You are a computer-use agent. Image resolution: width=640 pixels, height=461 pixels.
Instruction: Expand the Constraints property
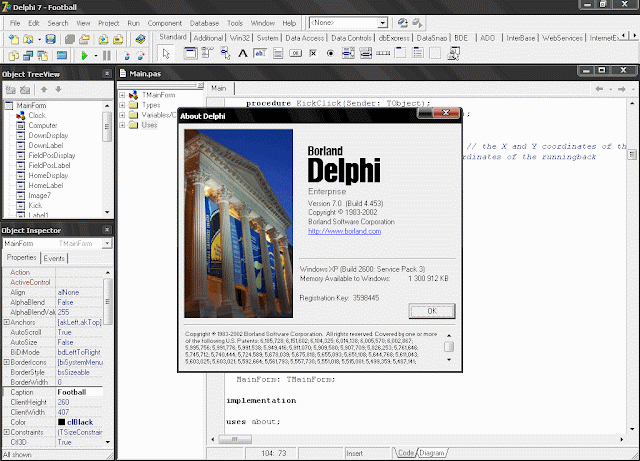[x=7, y=432]
